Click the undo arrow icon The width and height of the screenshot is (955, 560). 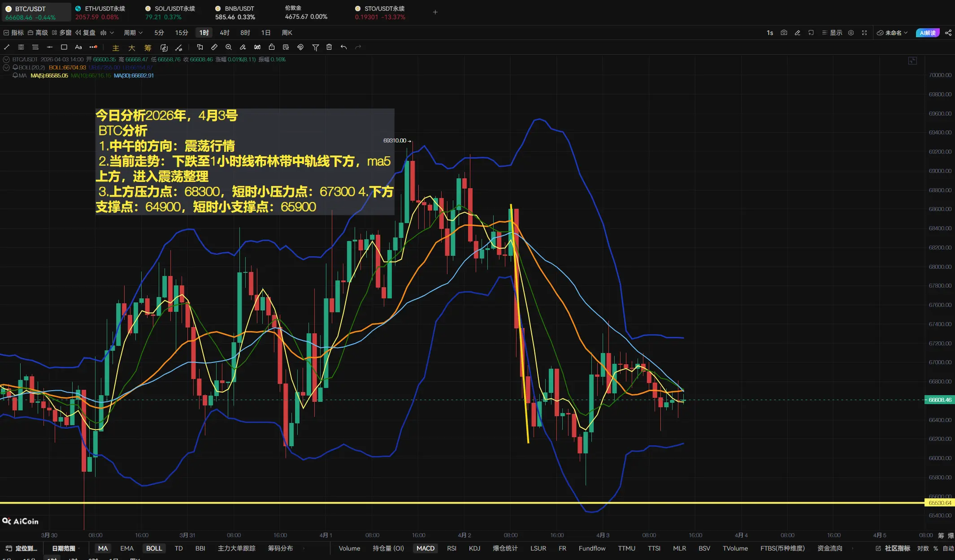point(343,47)
